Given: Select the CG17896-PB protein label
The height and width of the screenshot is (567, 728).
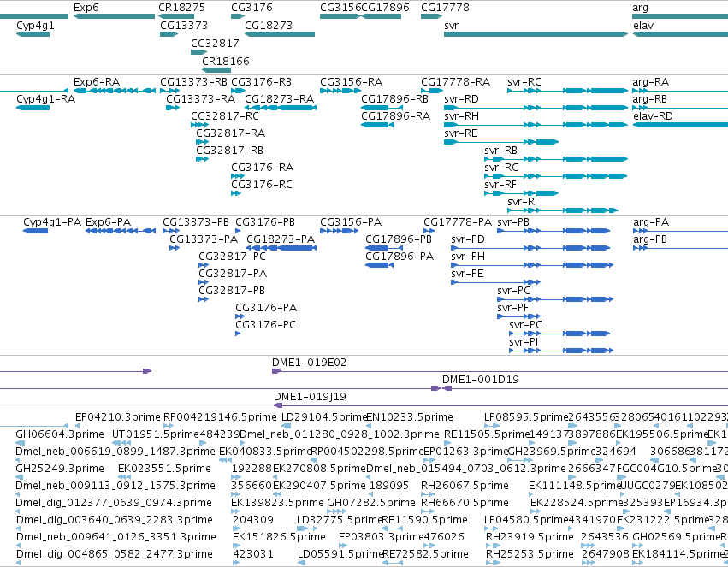Looking at the screenshot, I should click(399, 239).
